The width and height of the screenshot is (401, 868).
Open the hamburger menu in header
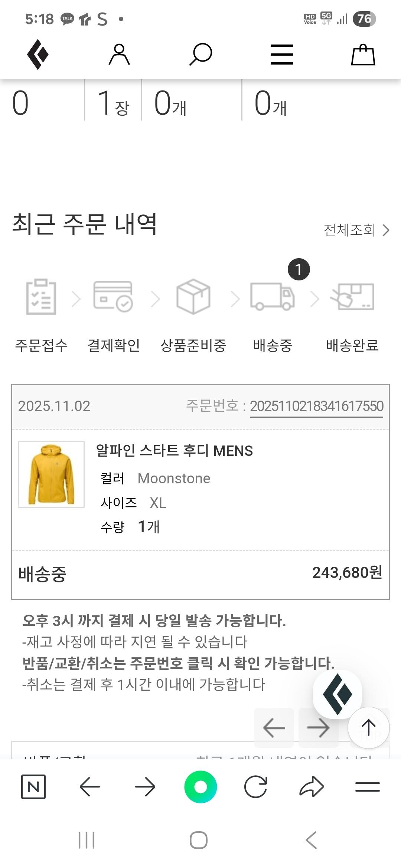pos(282,55)
